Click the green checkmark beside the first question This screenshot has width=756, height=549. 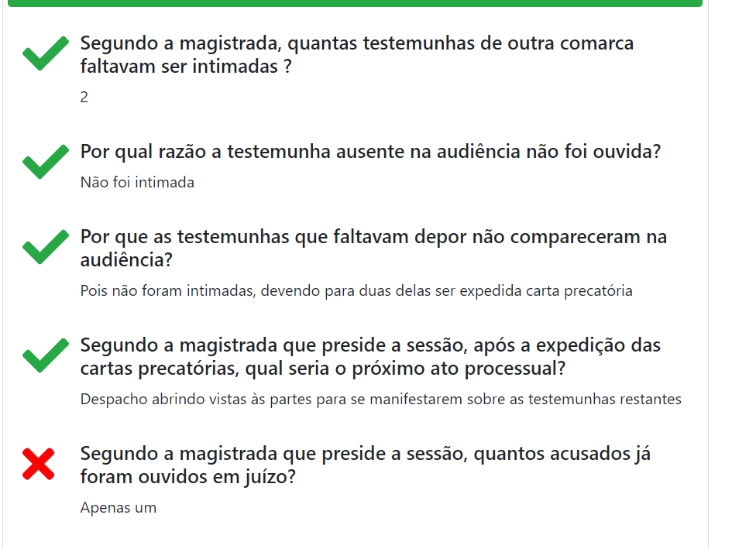click(x=46, y=56)
